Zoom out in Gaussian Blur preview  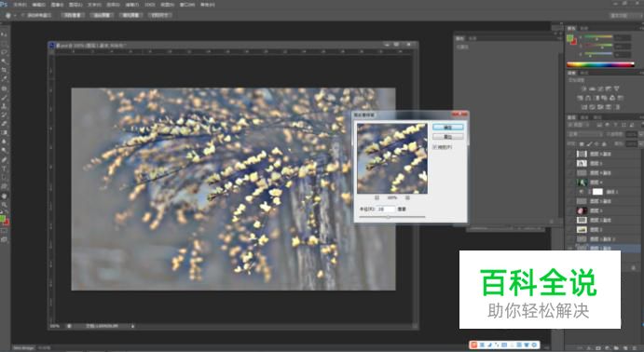coord(377,197)
